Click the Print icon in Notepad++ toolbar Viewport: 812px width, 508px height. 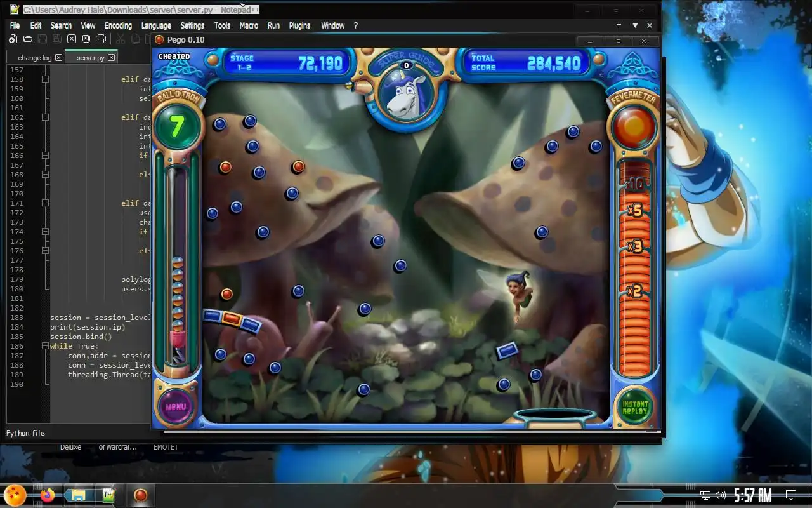(101, 39)
